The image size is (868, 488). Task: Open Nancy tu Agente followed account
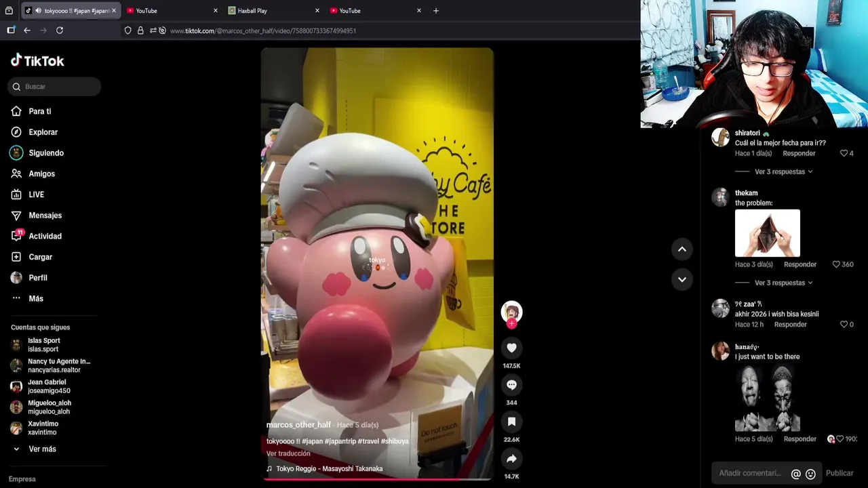pos(51,366)
